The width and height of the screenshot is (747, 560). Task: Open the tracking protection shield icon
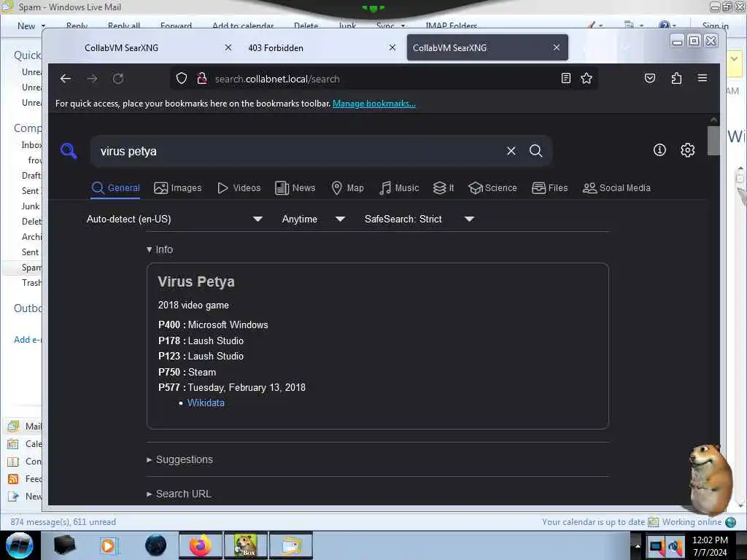click(182, 79)
